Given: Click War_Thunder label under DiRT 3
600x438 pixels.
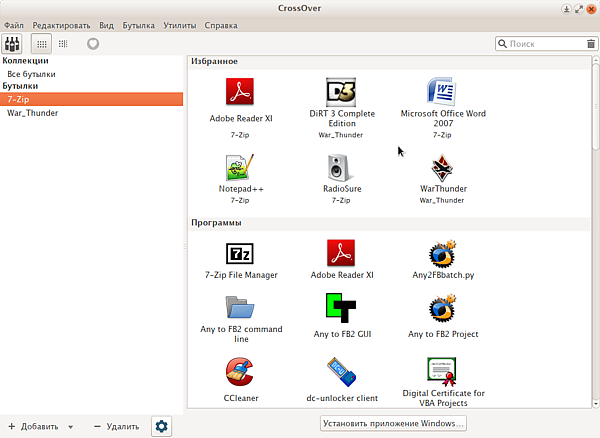Looking at the screenshot, I should coord(341,135).
